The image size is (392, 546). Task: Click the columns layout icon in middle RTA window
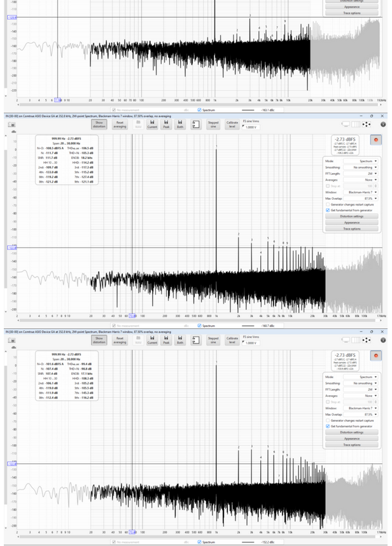[356, 124]
